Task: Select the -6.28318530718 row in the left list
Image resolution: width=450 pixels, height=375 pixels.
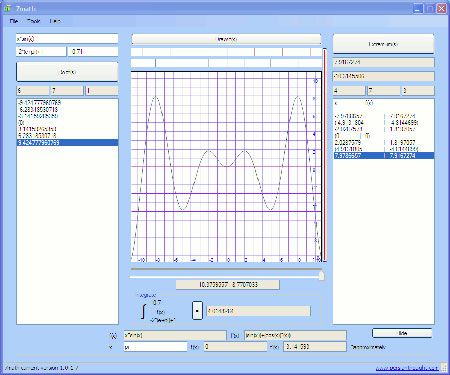Action: 67,109
